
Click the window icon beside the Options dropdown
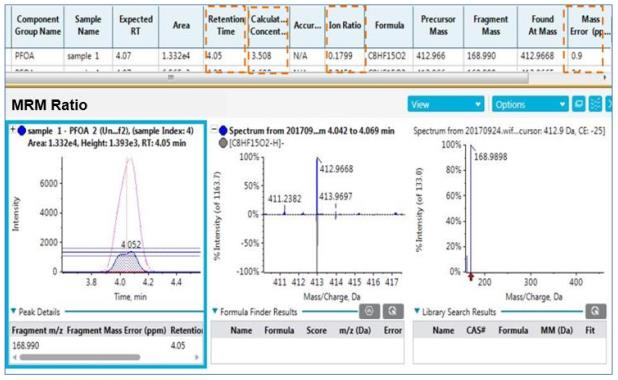578,104
